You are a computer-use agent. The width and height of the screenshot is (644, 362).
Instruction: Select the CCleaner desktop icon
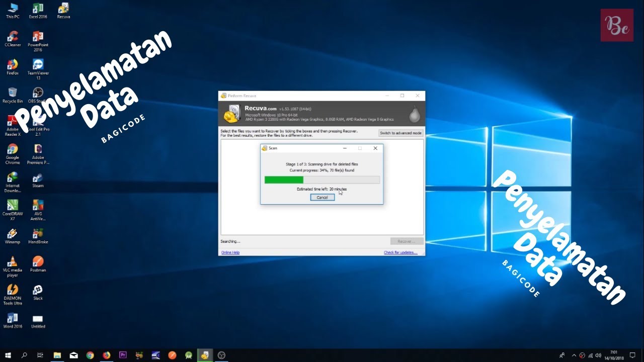click(x=13, y=39)
